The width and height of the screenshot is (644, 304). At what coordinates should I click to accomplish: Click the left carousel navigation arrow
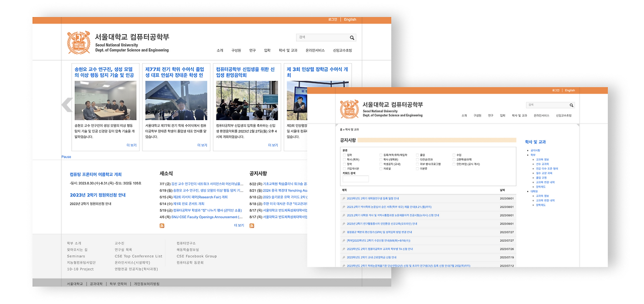point(66,105)
